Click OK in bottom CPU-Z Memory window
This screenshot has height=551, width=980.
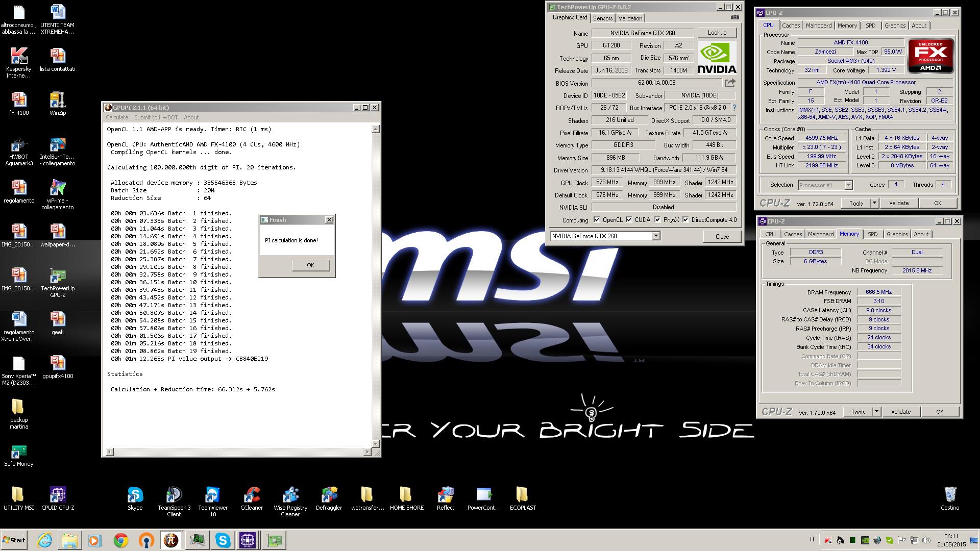pyautogui.click(x=939, y=412)
